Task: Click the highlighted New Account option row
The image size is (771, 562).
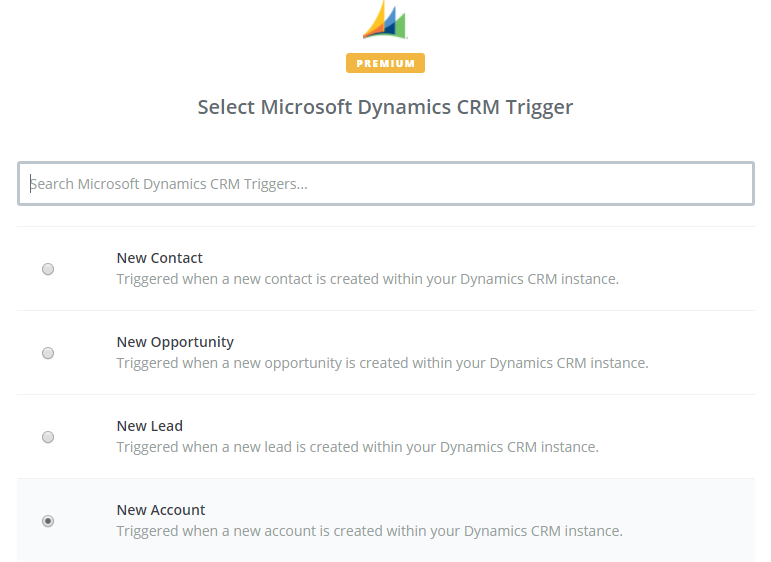Action: point(386,520)
